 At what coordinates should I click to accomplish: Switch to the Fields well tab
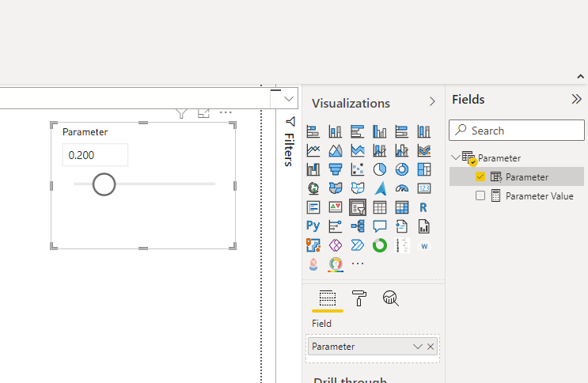pyautogui.click(x=328, y=298)
